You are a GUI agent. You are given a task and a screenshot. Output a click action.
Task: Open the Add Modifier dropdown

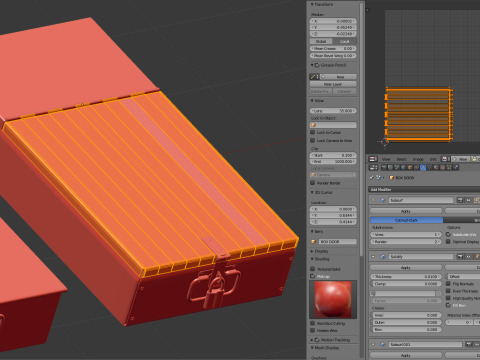pyautogui.click(x=424, y=189)
